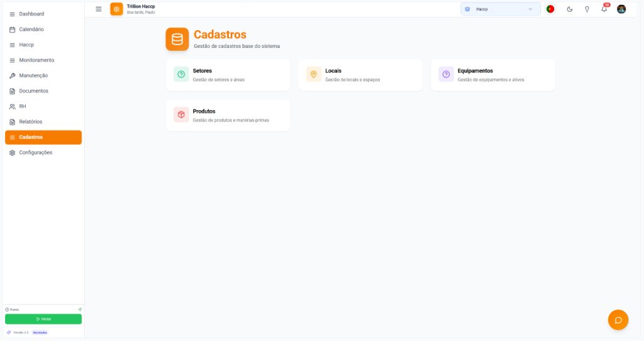
Task: Open the Calendário page
Action: tap(43, 30)
